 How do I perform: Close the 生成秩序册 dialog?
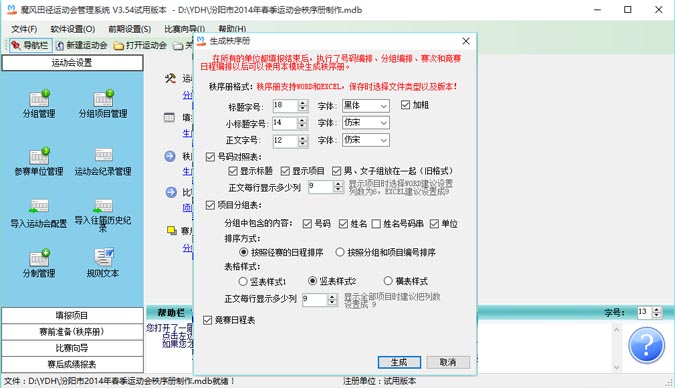(x=466, y=41)
